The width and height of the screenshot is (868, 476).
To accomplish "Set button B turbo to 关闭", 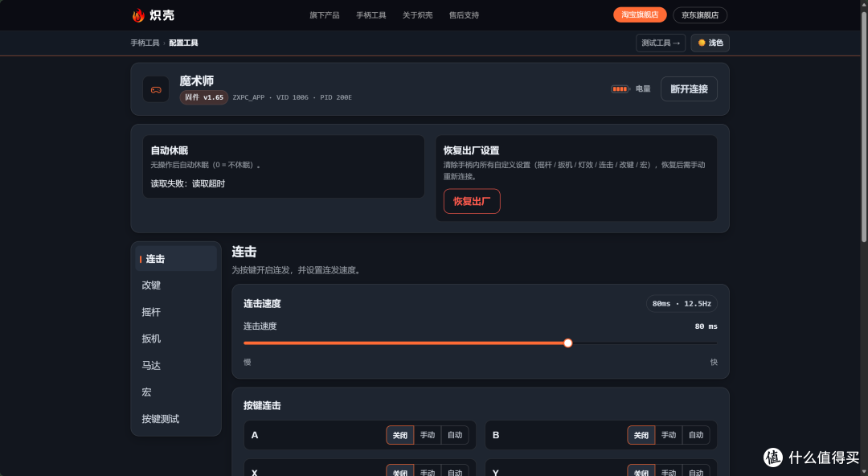I will point(641,435).
